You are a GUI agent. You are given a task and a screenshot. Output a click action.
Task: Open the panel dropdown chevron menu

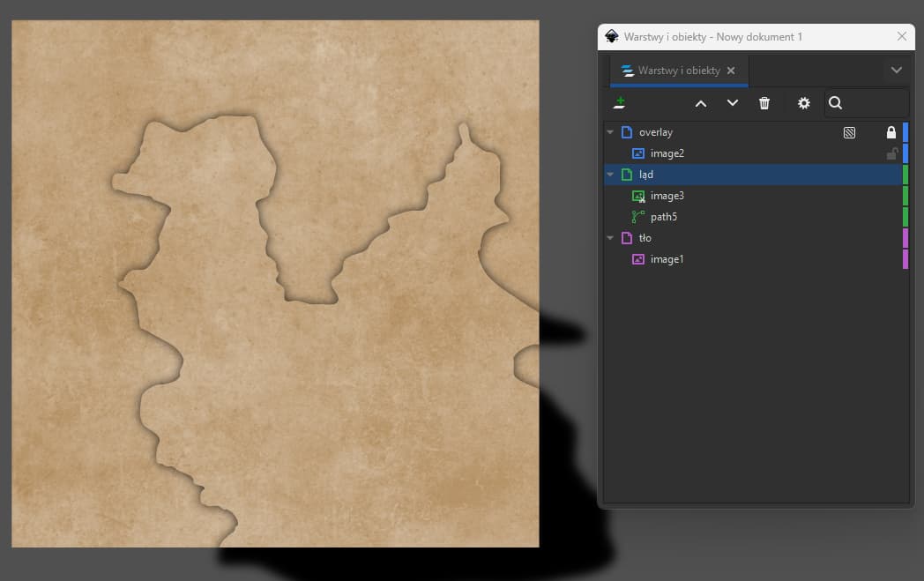click(896, 71)
